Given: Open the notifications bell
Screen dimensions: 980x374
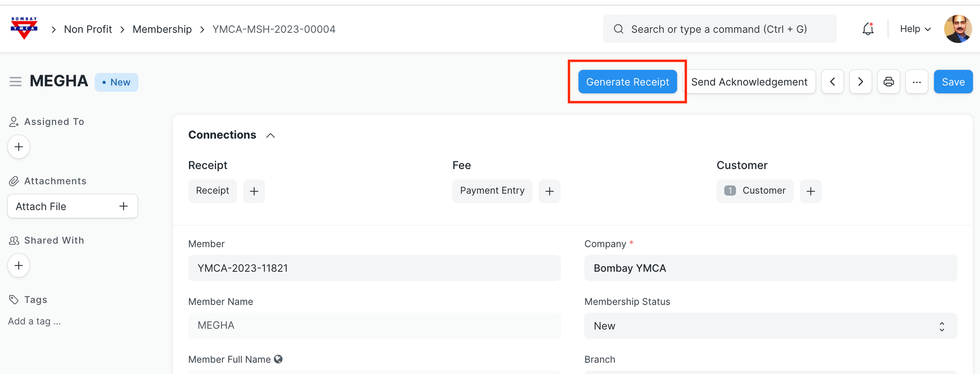Looking at the screenshot, I should click(x=868, y=29).
